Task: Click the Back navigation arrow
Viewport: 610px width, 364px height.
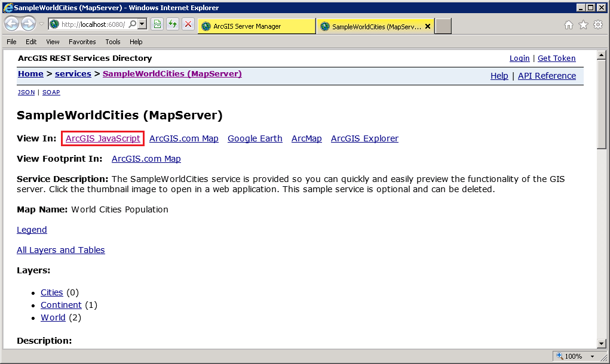Action: (11, 24)
